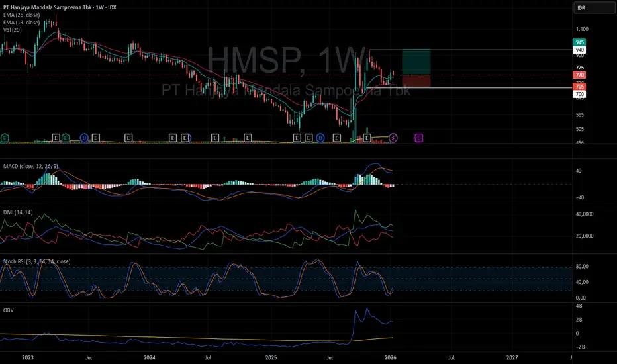Click the earnings E marker just after Jul 2025
The image size is (617, 364).
(336, 138)
